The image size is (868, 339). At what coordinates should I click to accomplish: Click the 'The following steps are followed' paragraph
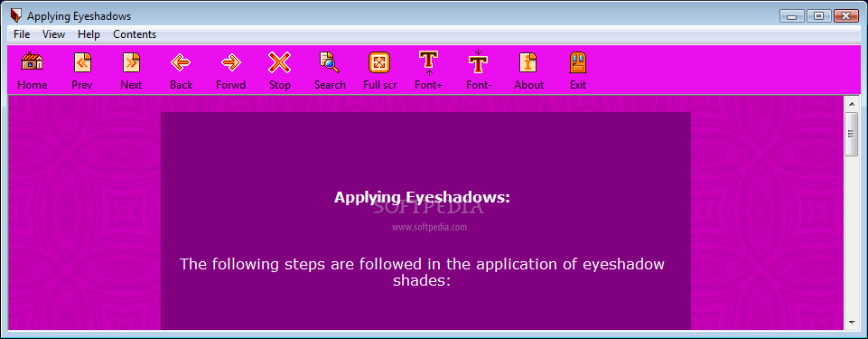(x=422, y=272)
